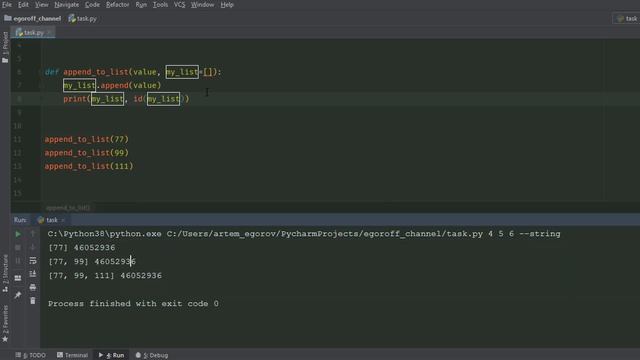This screenshot has height=360, width=640.
Task: Open the Help menu
Action: coord(227,5)
